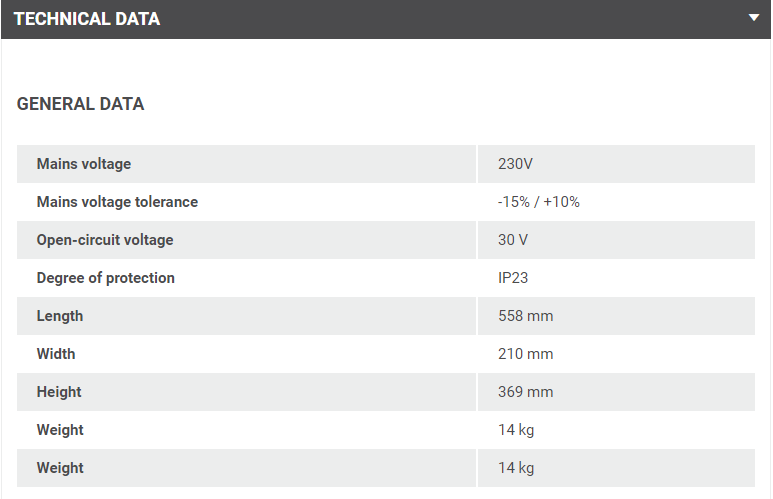Click the -15% / +10% tolerance value

pos(539,202)
